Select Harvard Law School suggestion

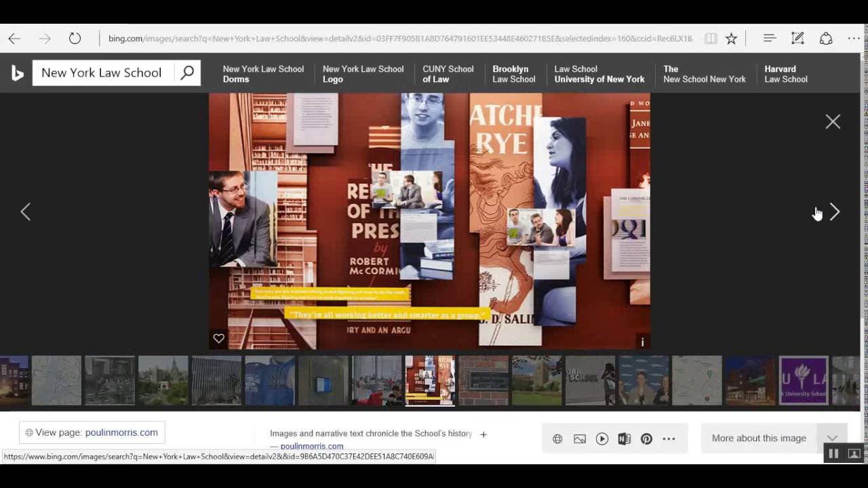(785, 74)
